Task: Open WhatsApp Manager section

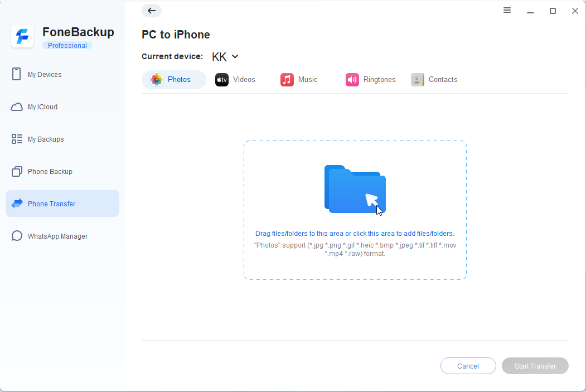Action: click(62, 236)
